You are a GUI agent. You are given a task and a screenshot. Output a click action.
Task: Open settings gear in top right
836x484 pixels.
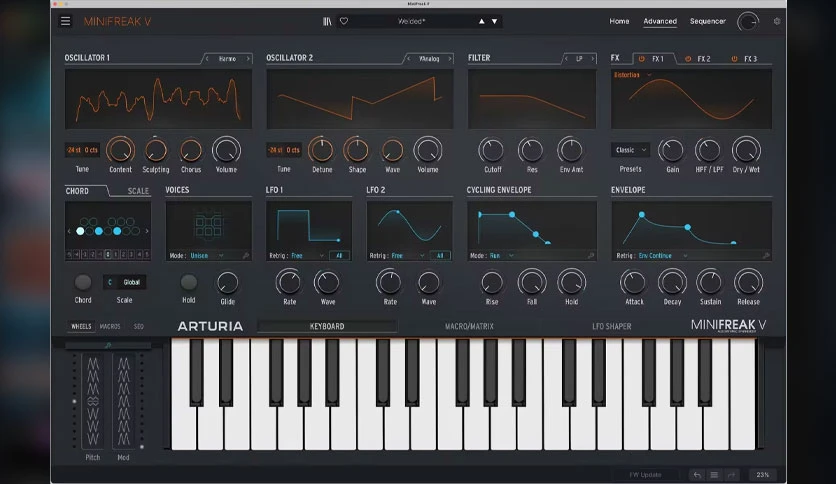777,21
